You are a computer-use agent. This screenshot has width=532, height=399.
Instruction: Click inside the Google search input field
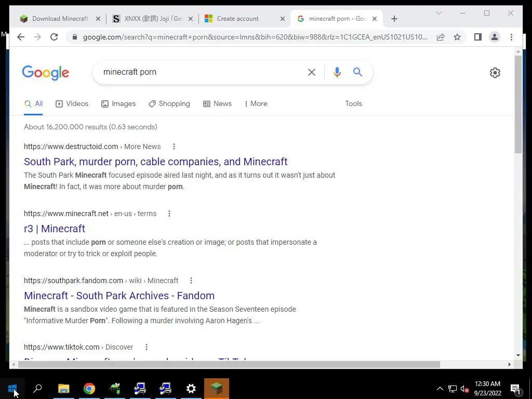202,72
